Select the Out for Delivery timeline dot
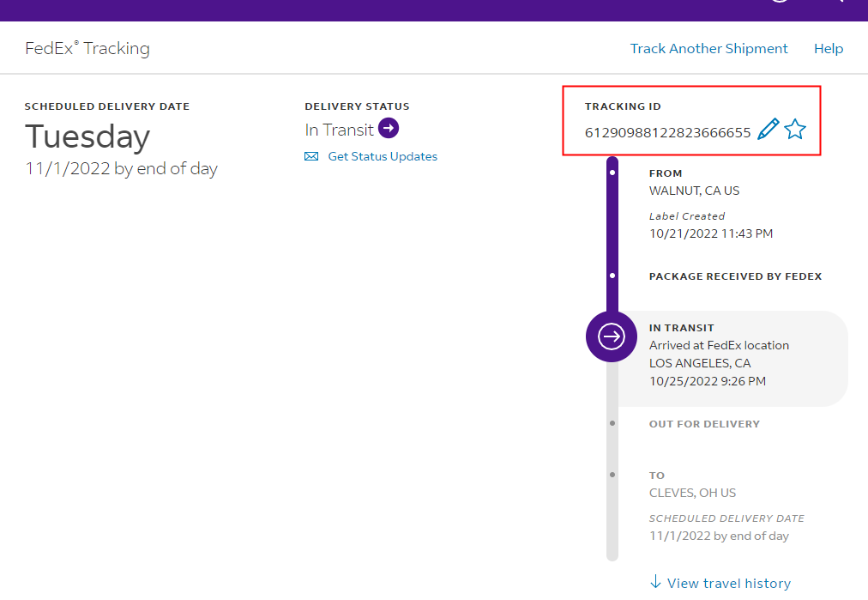The height and width of the screenshot is (600, 868). [612, 423]
